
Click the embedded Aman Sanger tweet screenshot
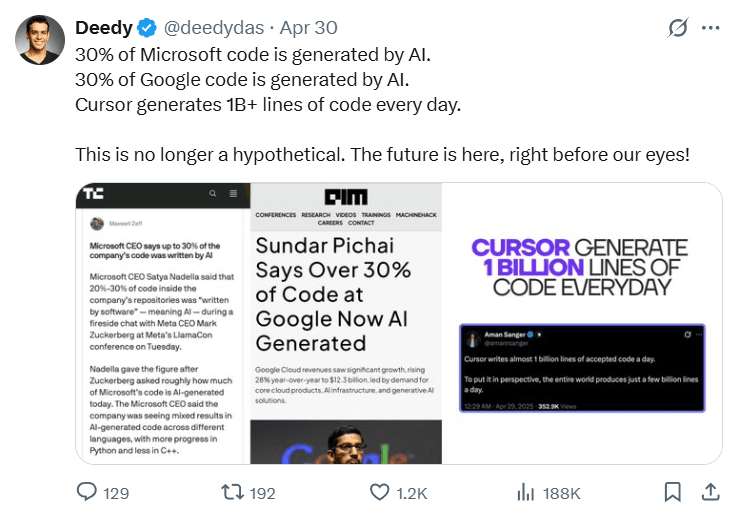[x=583, y=367]
